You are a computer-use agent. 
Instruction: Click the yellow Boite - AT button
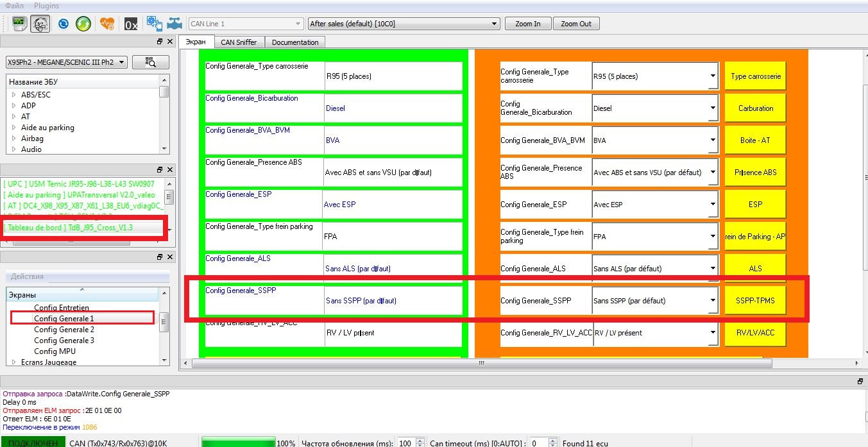point(756,140)
